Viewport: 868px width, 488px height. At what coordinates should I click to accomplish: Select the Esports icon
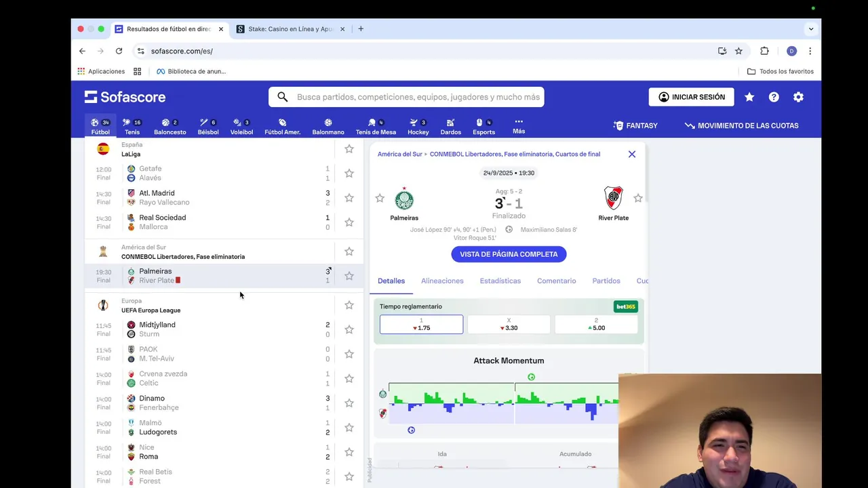[484, 126]
